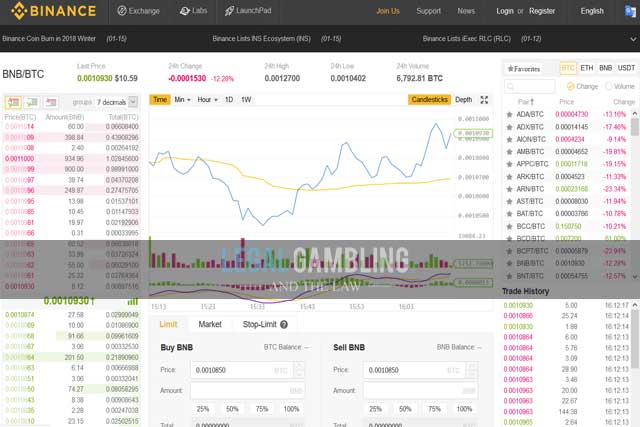
Task: Favorite the AION/BTC star
Action: pyautogui.click(x=509, y=140)
